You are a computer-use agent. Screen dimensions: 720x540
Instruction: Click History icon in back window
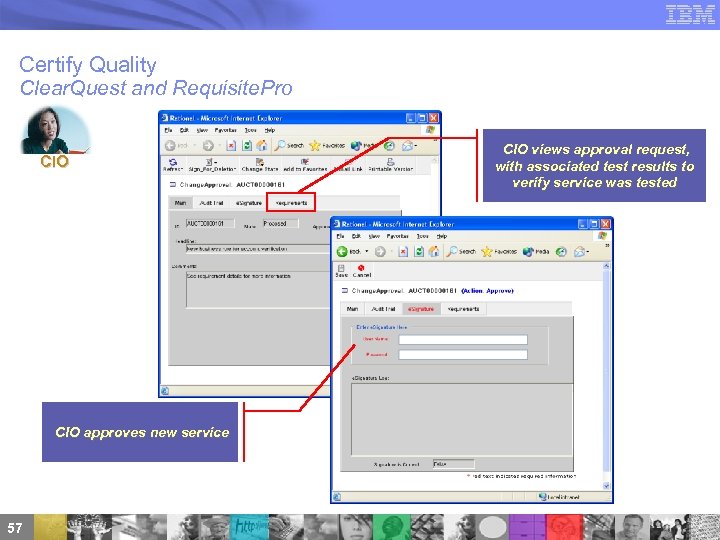[389, 146]
